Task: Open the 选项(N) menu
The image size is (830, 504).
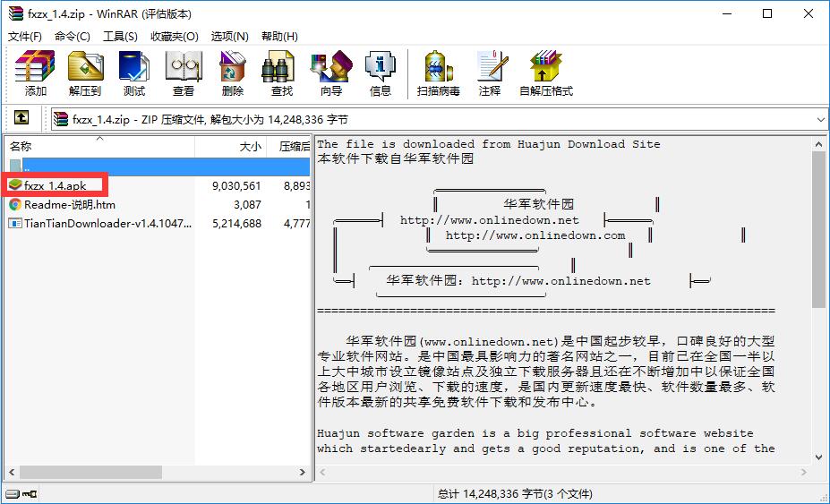Action: 230,36
